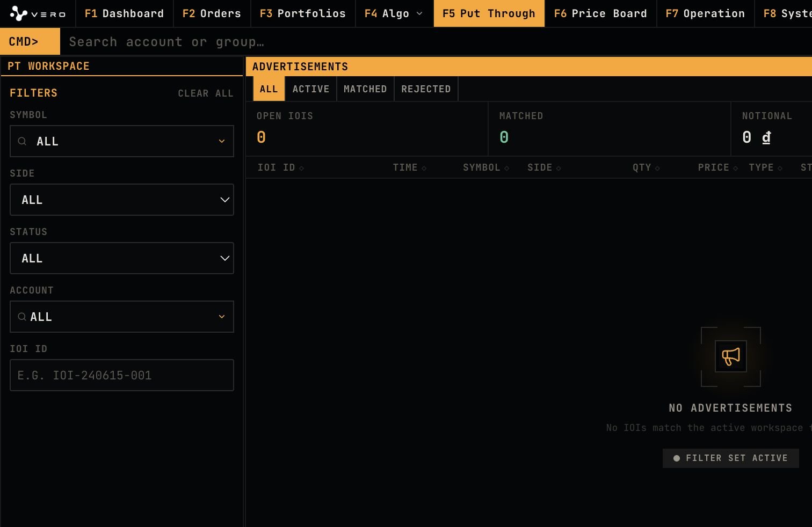The height and width of the screenshot is (527, 812).
Task: Sort by Type column arrow
Action: pos(780,168)
